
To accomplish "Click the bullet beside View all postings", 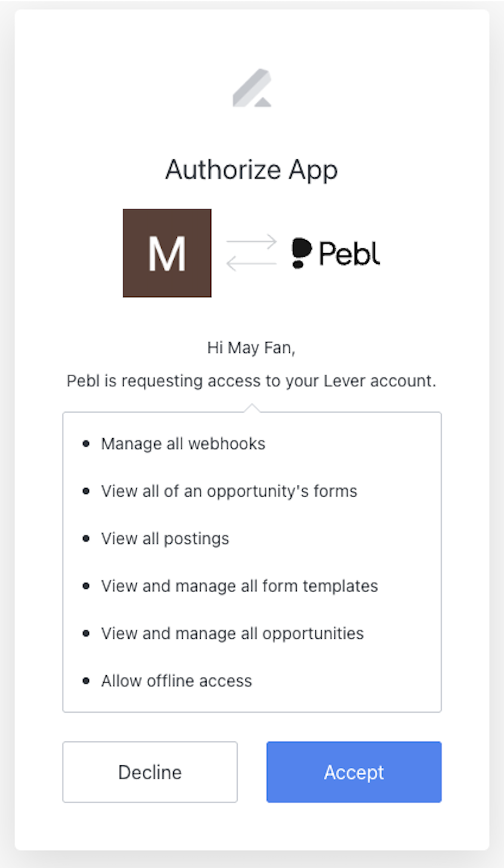I will [x=86, y=538].
